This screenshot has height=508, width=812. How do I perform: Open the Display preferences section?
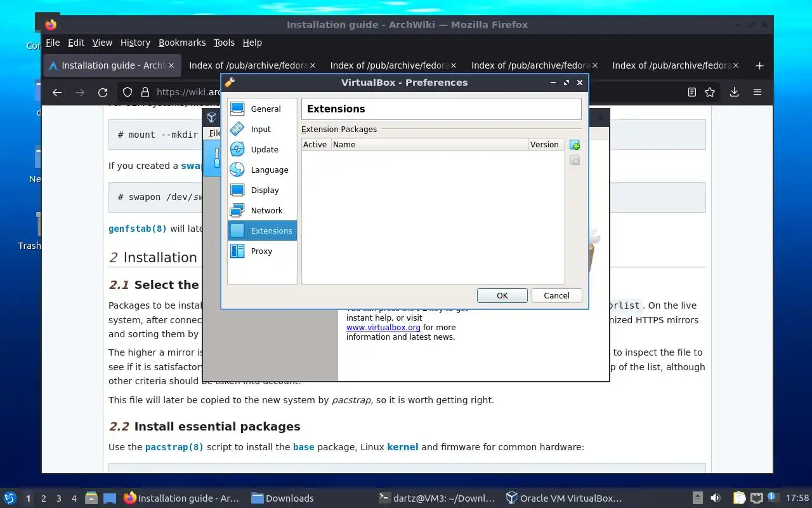[x=262, y=190]
